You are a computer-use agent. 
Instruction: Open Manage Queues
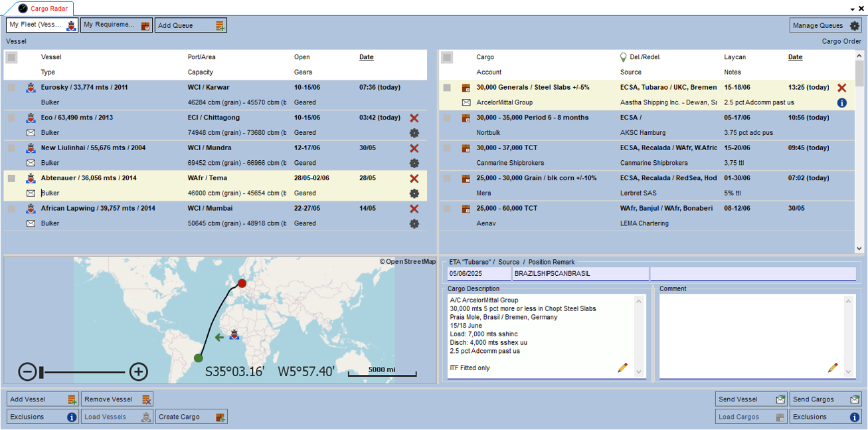pyautogui.click(x=825, y=25)
